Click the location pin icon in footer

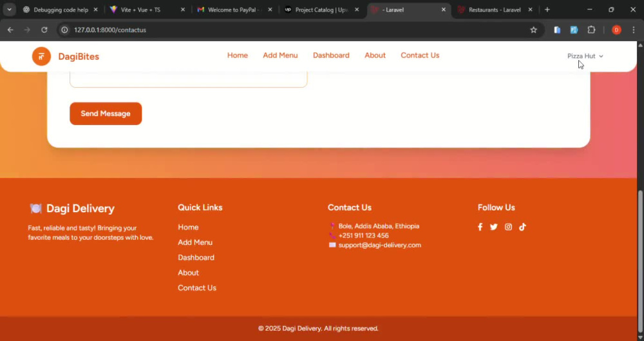click(x=332, y=226)
